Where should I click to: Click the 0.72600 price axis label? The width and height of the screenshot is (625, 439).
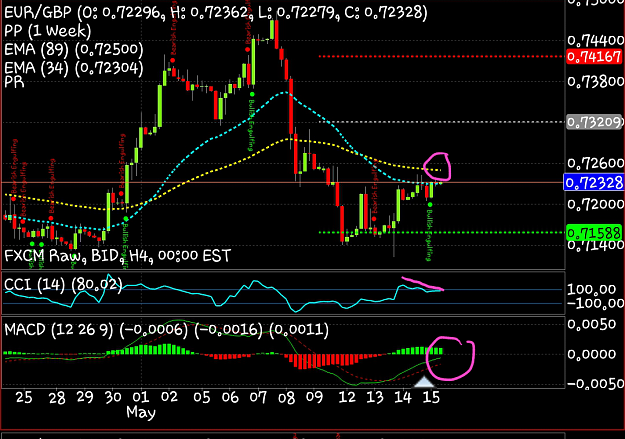(596, 163)
